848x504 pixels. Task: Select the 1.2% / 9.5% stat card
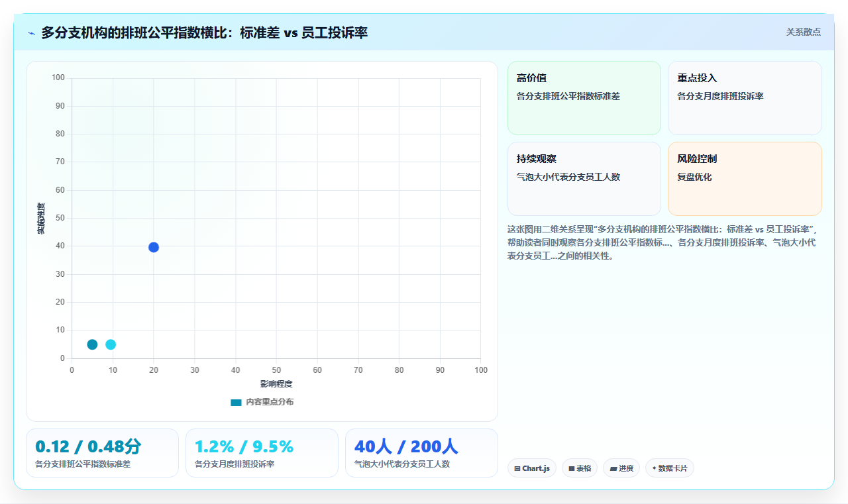(x=262, y=453)
